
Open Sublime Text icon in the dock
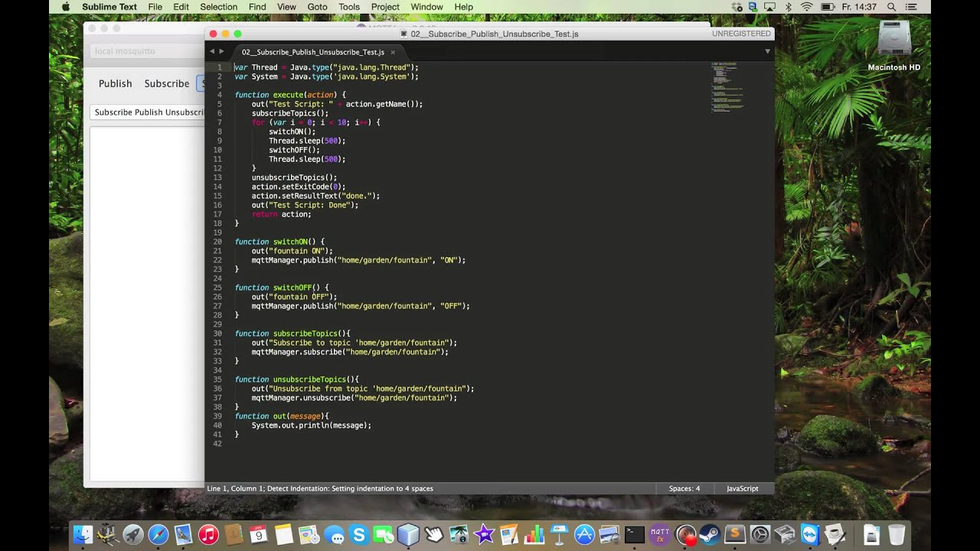click(x=735, y=534)
